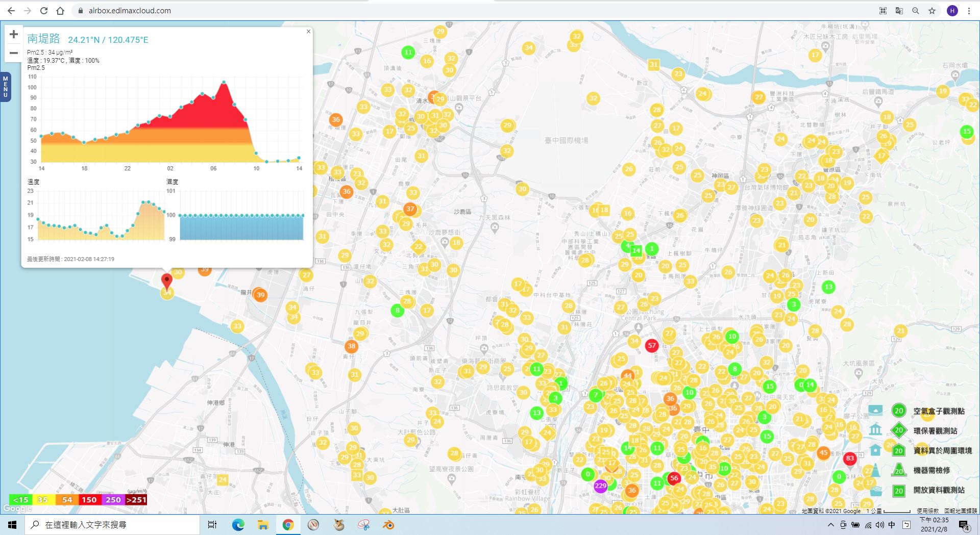This screenshot has height=535, width=980.
Task: Click the yellow diamond 22 EPA marker
Action: (419, 246)
